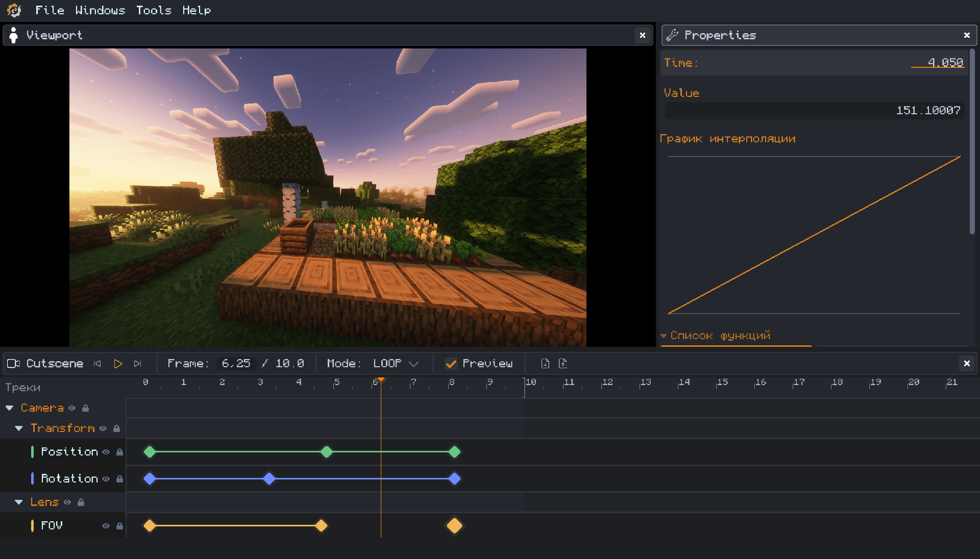Toggle Transform visibility eye
The height and width of the screenshot is (559, 980).
(103, 428)
